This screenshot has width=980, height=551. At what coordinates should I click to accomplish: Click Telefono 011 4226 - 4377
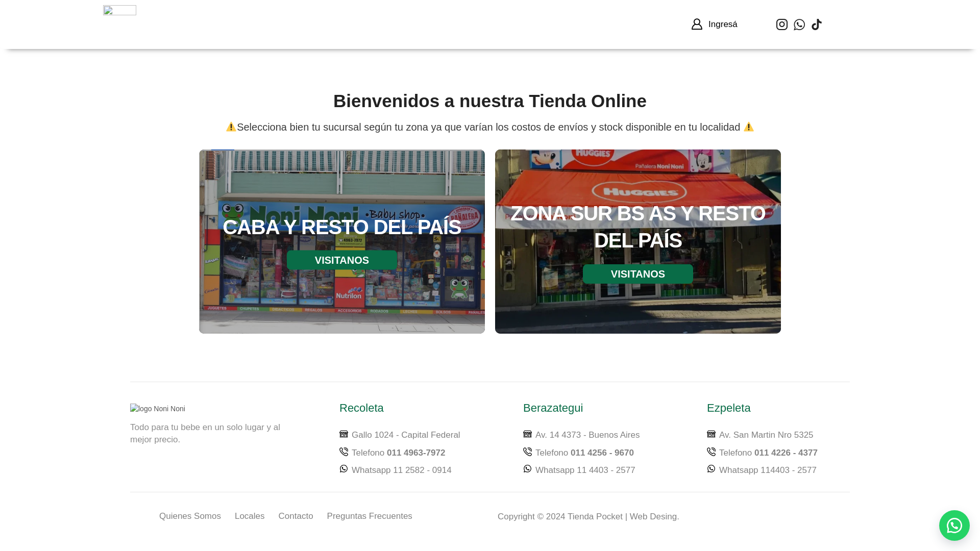tap(768, 453)
